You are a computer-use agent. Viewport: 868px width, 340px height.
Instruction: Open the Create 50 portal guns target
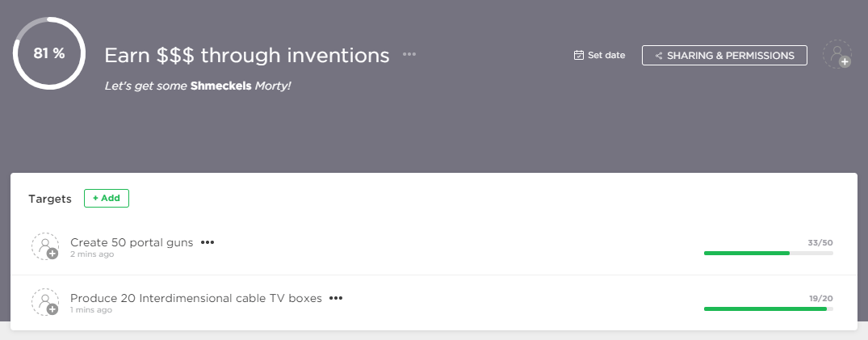[x=132, y=242]
